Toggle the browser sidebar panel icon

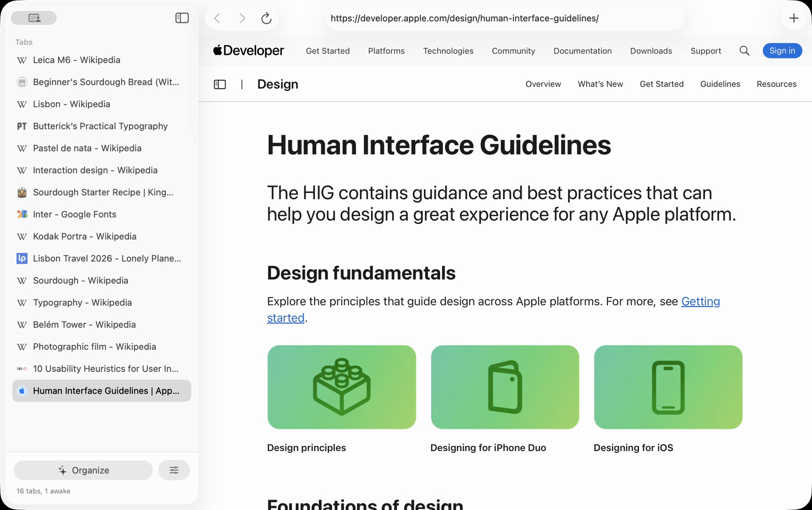click(x=182, y=18)
